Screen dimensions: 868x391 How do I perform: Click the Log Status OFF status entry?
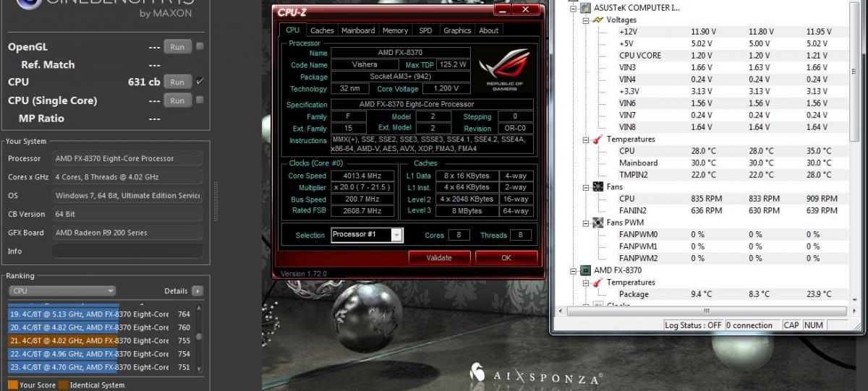(x=693, y=325)
